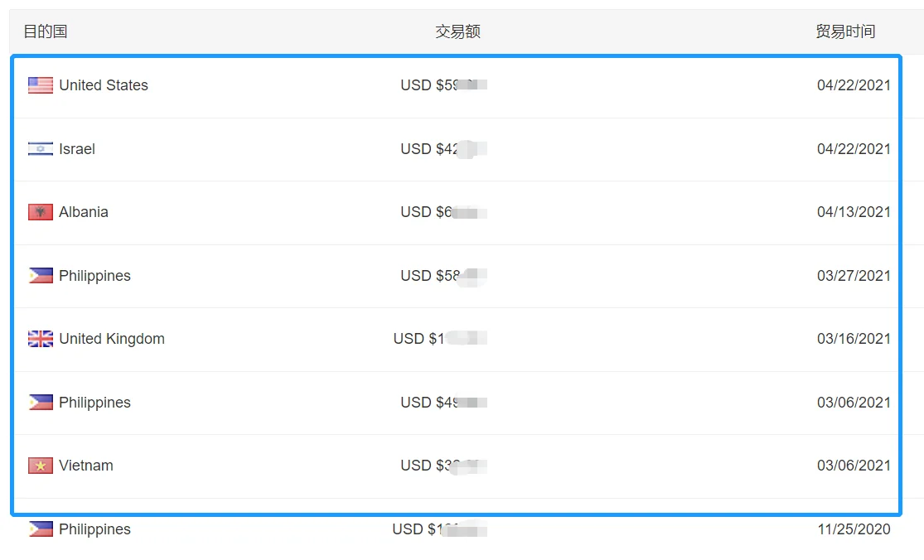The image size is (924, 560).
Task: Click the United Kingdom flag icon
Action: [41, 339]
